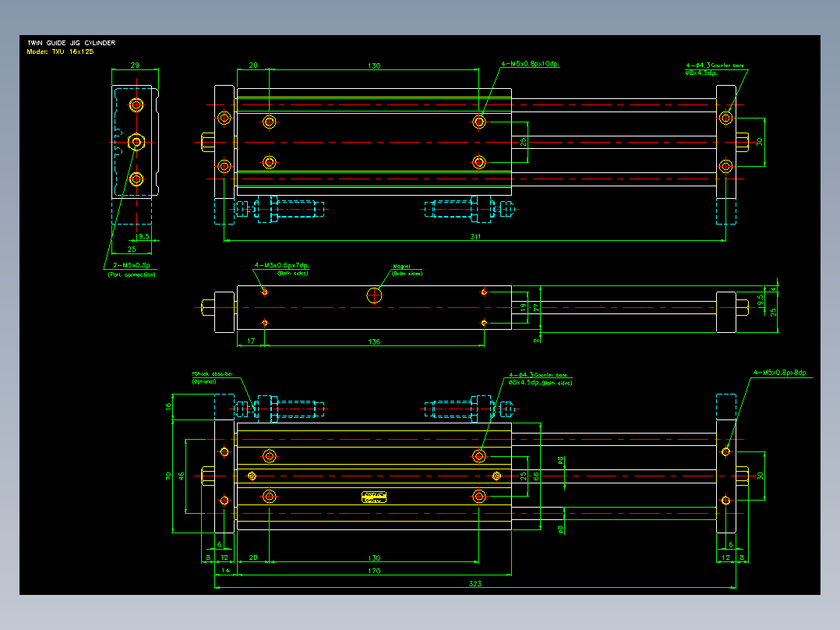Select the '66' vertical dimension
840x630 pixels.
coord(536,476)
